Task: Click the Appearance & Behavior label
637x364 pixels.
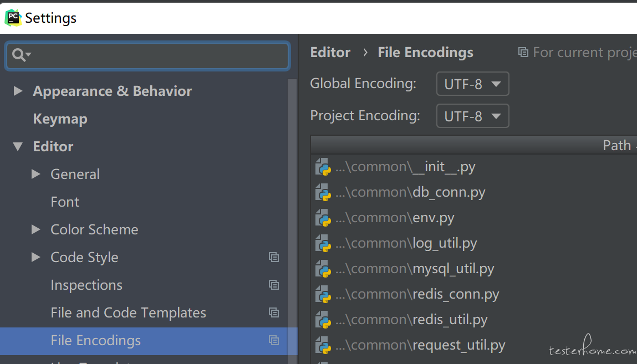Action: [x=113, y=91]
